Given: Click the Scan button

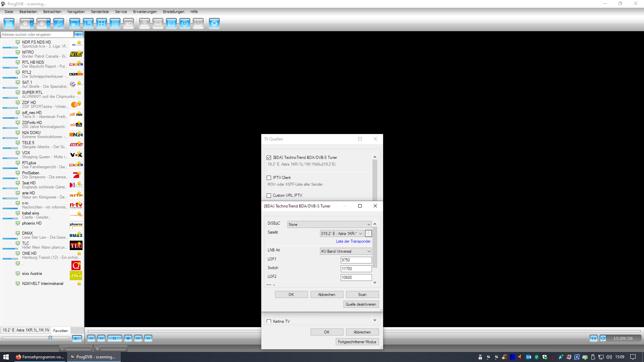Looking at the screenshot, I should pos(362,295).
